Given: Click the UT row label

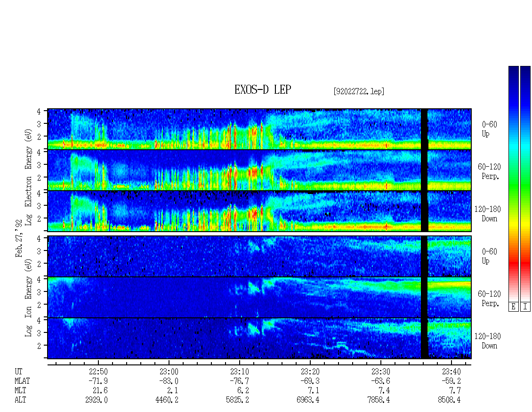Looking at the screenshot, I should 18,372.
